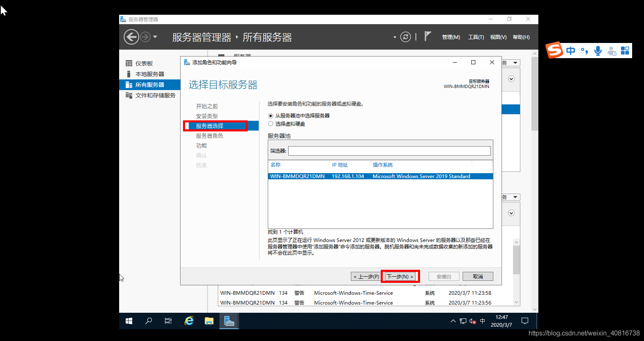Toggle Sogou 中 Chinese/English mode
The image size is (644, 341).
571,51
